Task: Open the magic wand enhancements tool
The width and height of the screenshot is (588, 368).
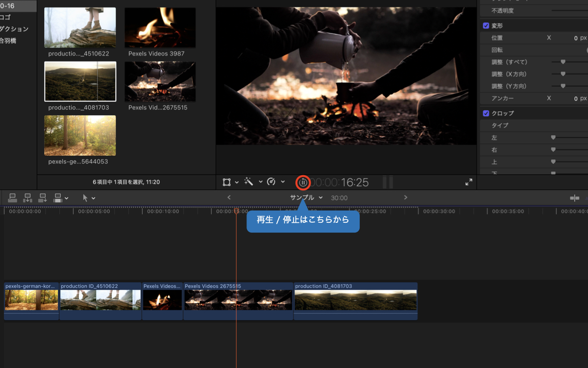Action: [249, 182]
